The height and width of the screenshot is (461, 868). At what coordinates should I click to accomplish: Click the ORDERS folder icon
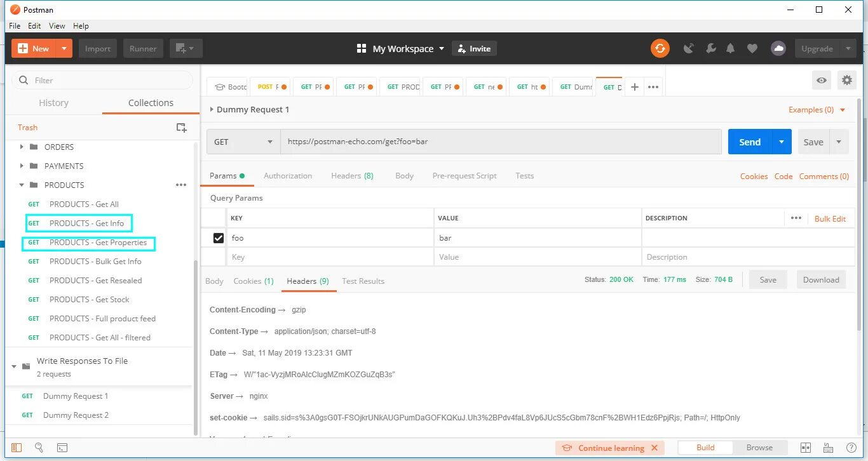[34, 147]
